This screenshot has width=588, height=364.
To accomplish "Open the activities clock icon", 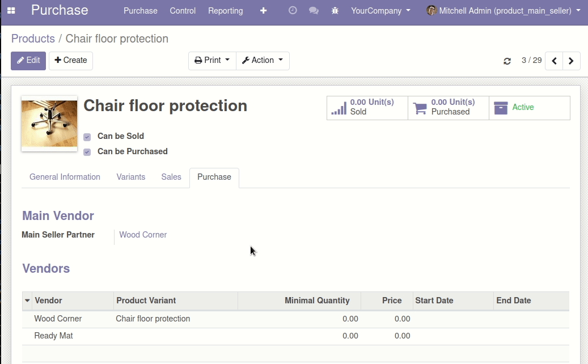I will (x=293, y=11).
